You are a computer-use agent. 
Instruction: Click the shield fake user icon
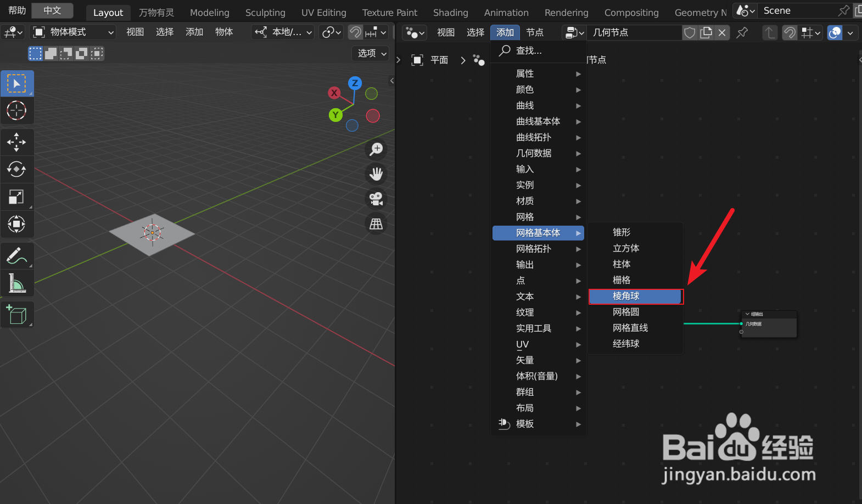click(x=690, y=32)
